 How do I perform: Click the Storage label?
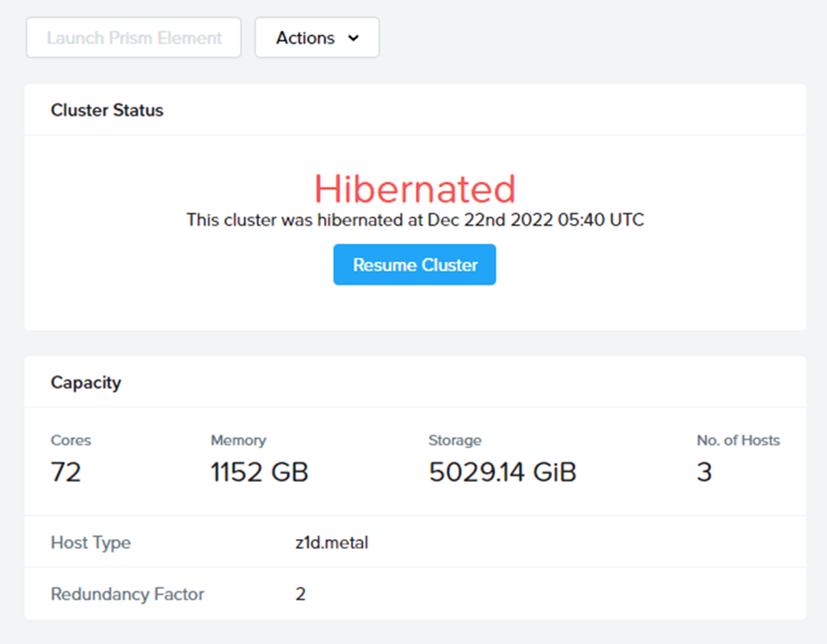click(x=455, y=441)
